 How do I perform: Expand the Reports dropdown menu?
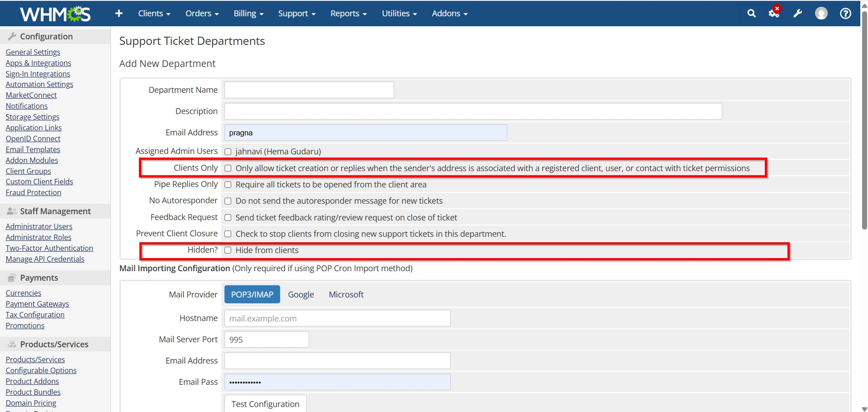click(348, 14)
